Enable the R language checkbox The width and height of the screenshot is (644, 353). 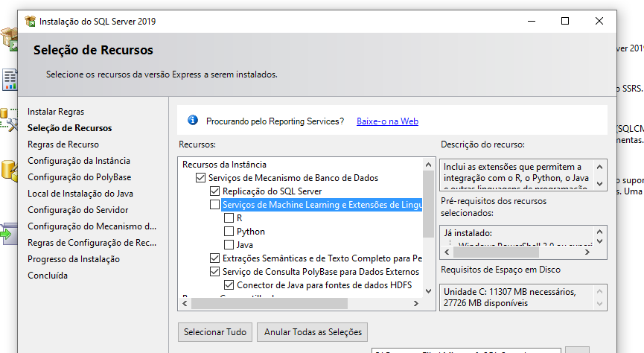click(229, 217)
